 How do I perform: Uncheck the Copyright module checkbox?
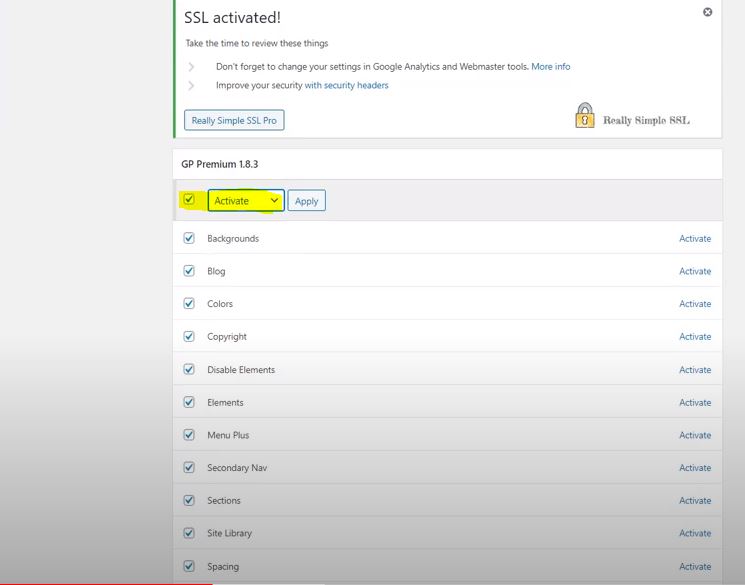pos(189,336)
